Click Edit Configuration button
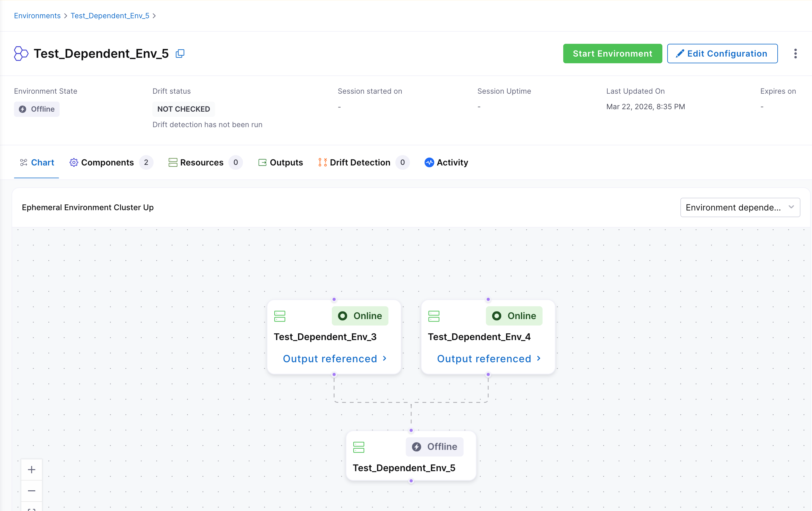 coord(722,54)
